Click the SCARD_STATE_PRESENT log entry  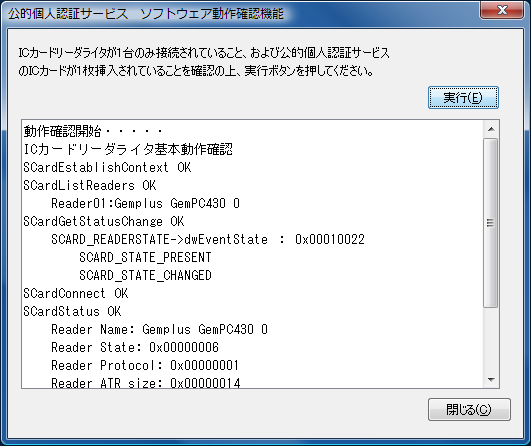[x=145, y=257]
